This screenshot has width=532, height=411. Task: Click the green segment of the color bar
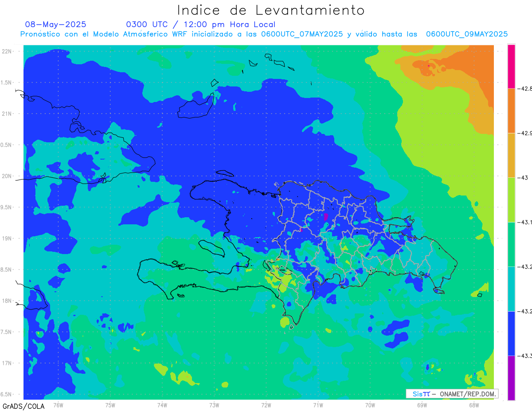(x=511, y=244)
